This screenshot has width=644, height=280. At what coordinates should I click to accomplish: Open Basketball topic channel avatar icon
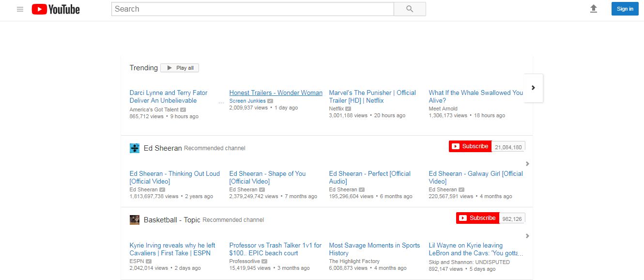point(135,220)
